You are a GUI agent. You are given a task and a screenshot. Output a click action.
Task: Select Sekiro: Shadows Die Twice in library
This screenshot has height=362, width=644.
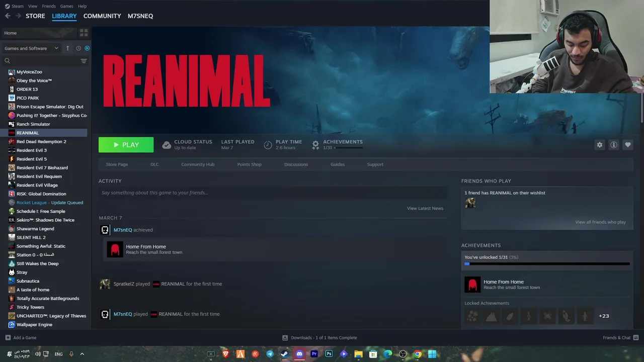point(45,220)
